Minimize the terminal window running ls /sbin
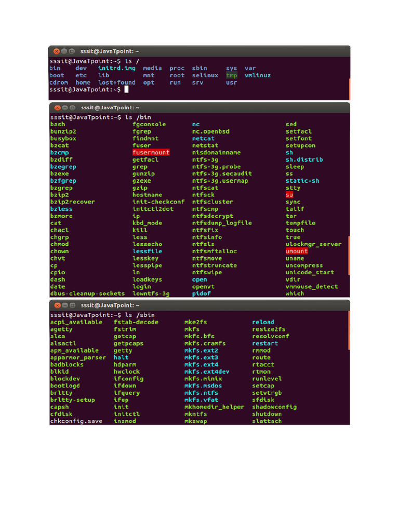 coord(65,305)
